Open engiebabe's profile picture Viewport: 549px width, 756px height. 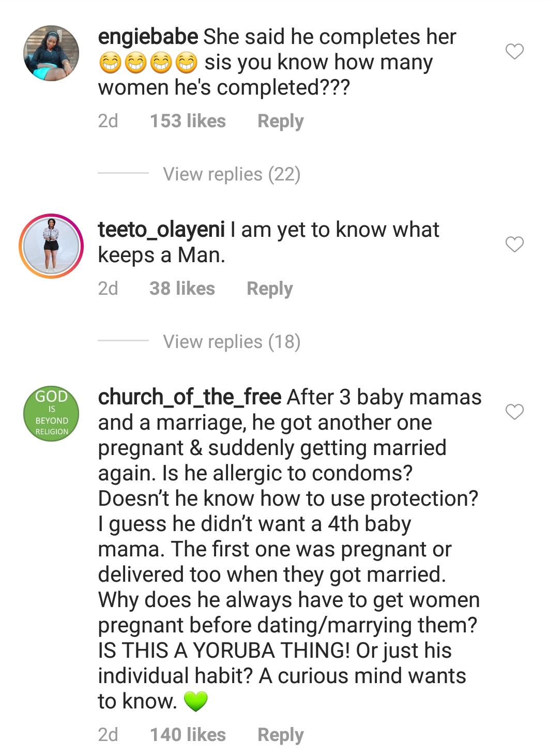pos(51,53)
